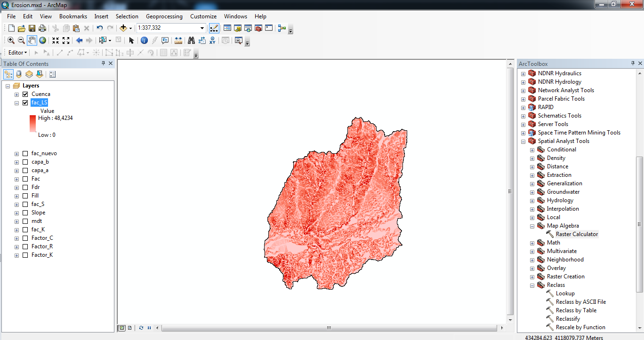Turn on the Slope layer

(25, 213)
